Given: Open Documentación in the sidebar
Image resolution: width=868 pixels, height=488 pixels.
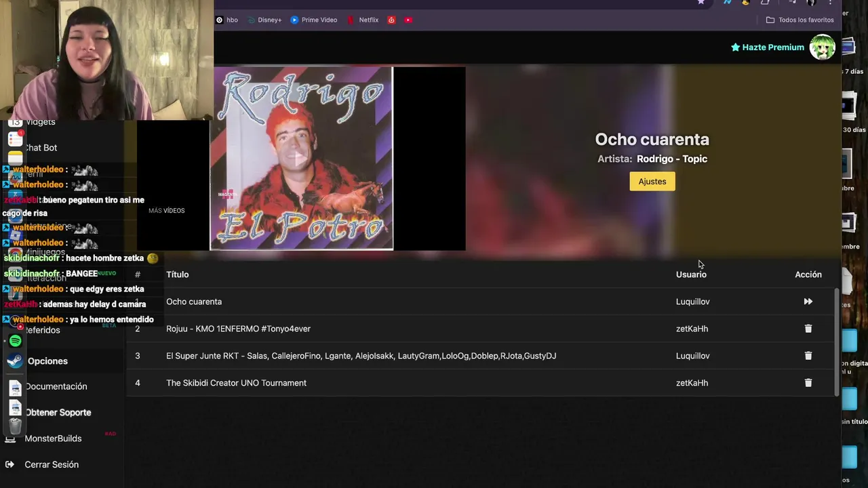Looking at the screenshot, I should [x=56, y=386].
